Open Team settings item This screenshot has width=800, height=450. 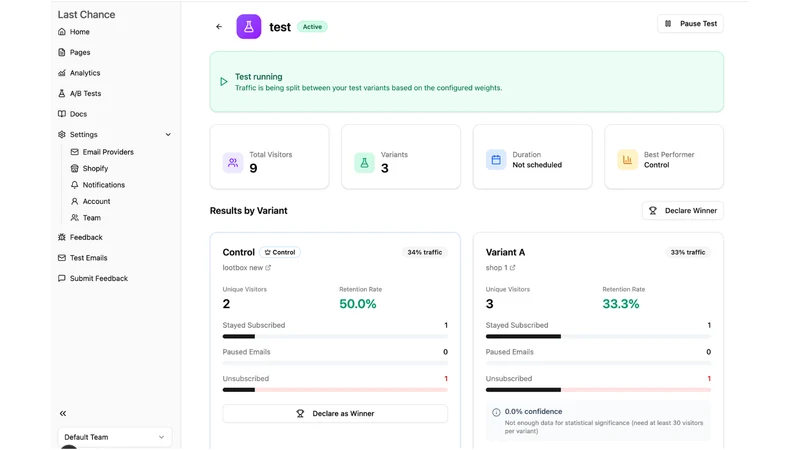point(92,217)
